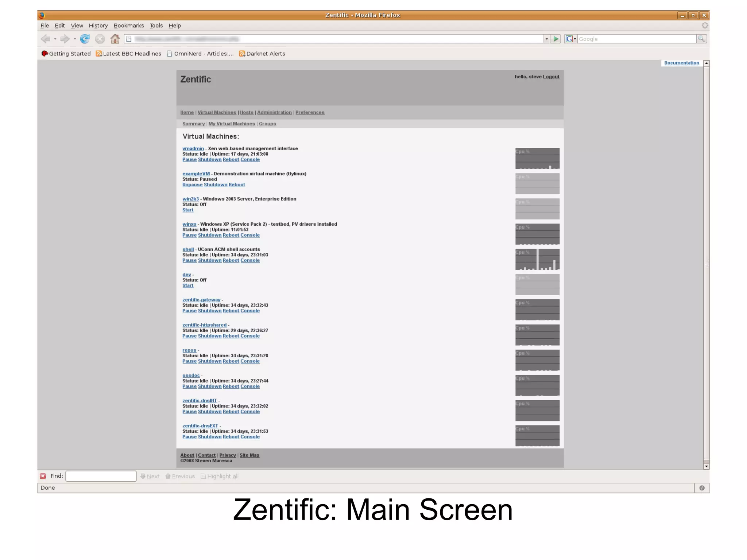Start the dev virtual machine

click(x=188, y=285)
